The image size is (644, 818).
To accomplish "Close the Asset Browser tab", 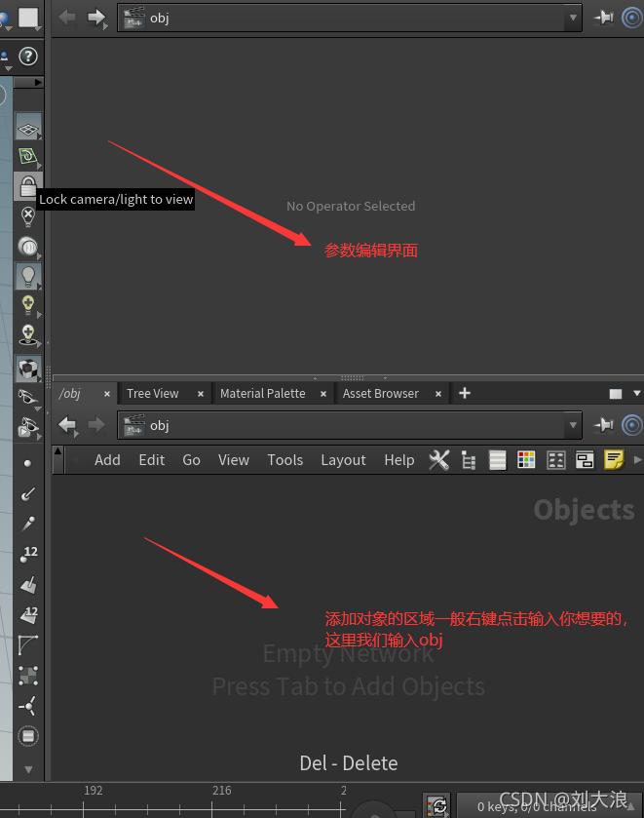I will (438, 394).
